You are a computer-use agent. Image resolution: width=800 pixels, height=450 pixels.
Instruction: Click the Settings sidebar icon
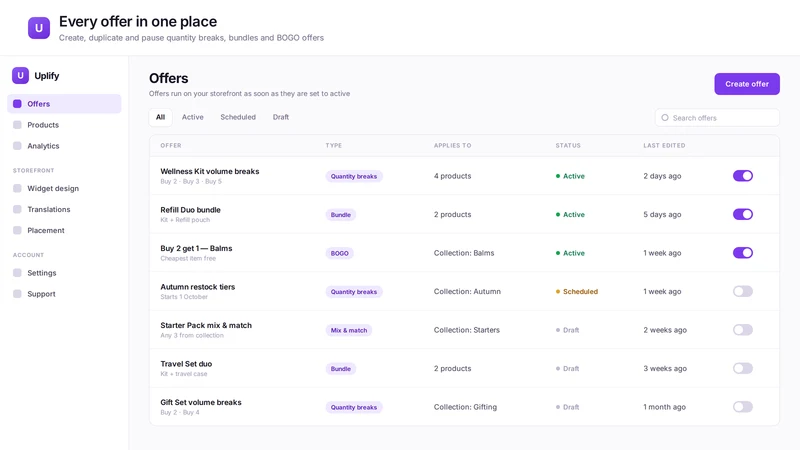point(17,273)
